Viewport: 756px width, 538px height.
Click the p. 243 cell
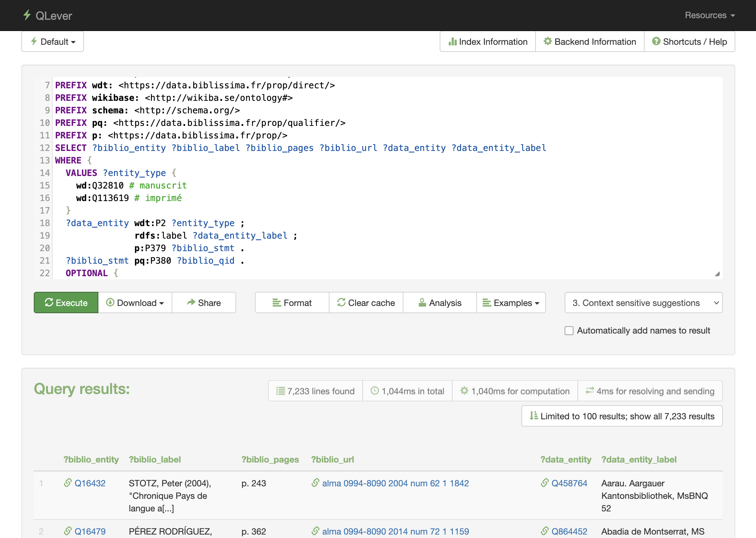coord(253,483)
